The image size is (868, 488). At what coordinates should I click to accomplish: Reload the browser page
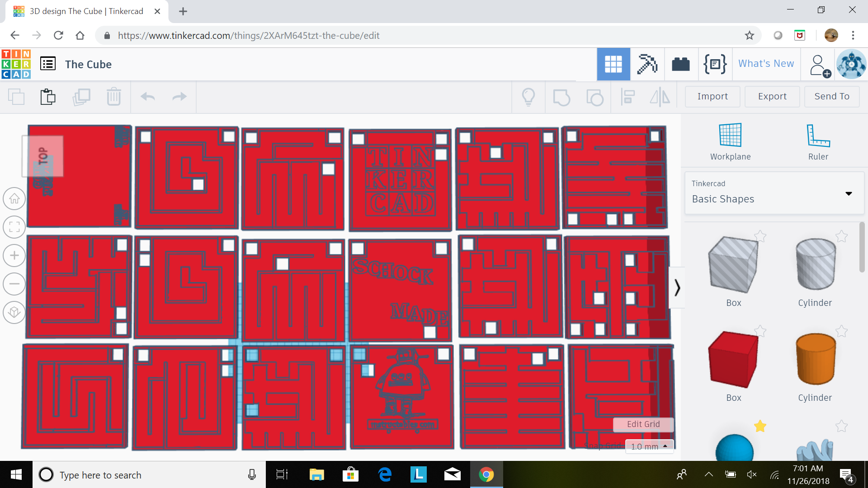tap(58, 35)
